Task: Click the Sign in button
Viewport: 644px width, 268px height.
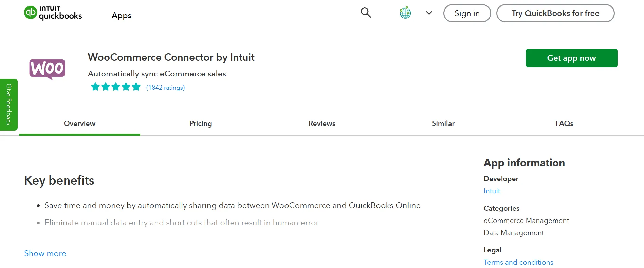Action: (x=467, y=13)
